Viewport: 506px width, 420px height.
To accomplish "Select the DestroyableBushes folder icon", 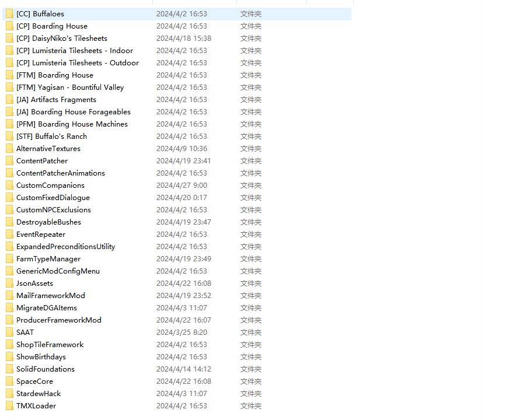I will [10, 222].
